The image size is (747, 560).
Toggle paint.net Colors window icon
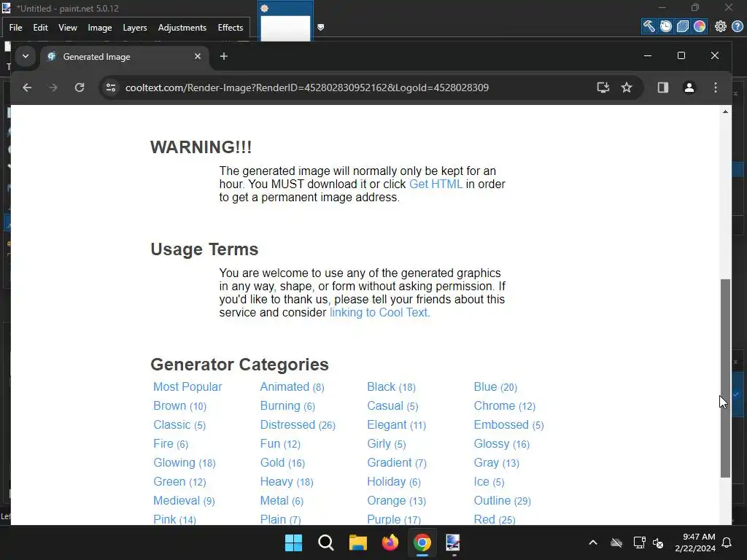[700, 26]
